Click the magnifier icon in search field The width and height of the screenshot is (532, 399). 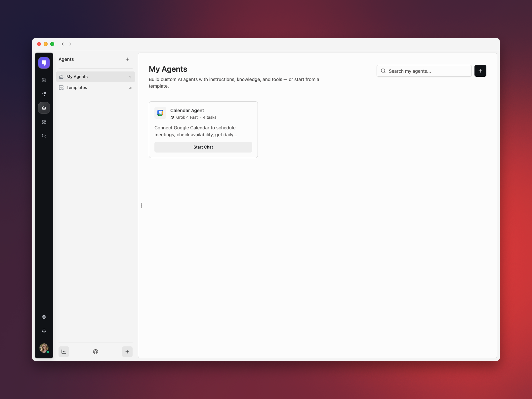(x=383, y=71)
